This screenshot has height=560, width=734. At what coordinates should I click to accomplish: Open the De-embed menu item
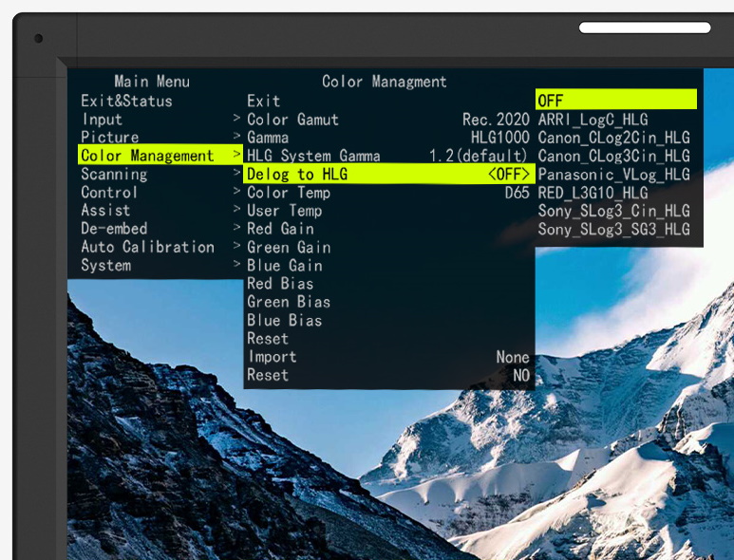click(114, 229)
